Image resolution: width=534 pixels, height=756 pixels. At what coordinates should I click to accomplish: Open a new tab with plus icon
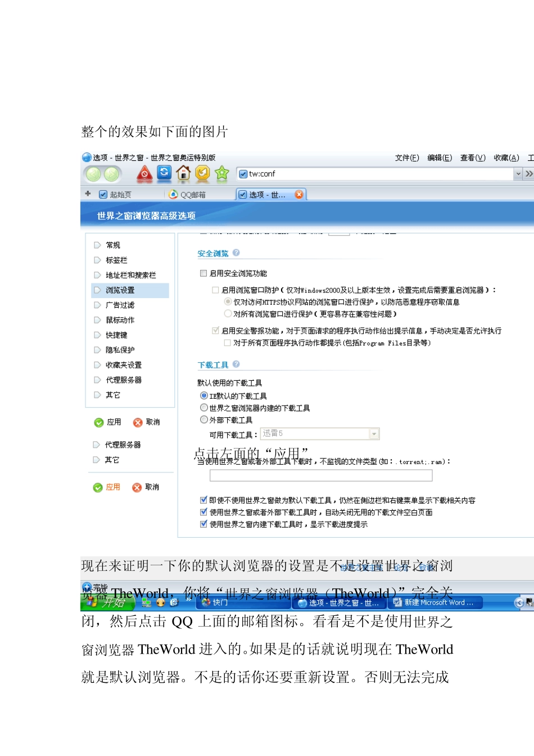(88, 193)
